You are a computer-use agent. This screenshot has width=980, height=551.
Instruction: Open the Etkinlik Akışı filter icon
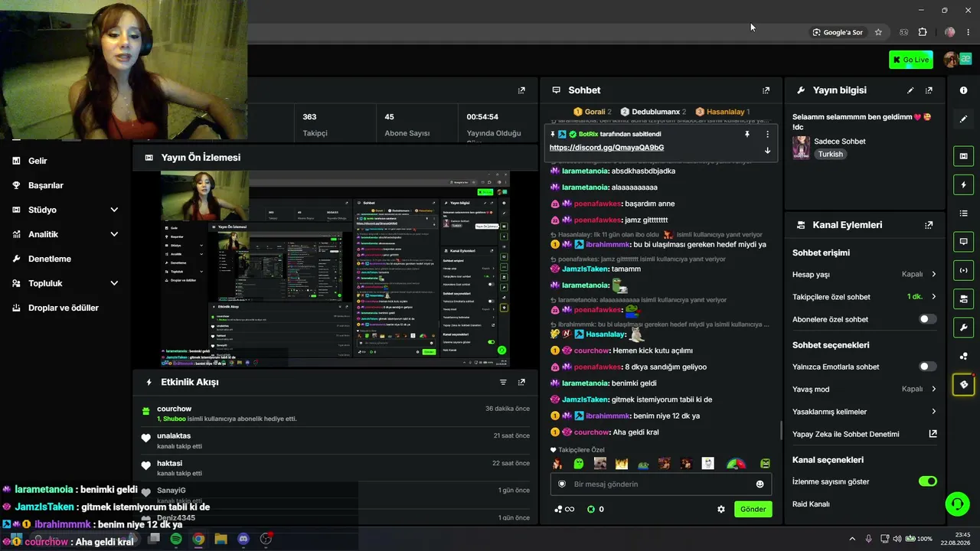pos(503,382)
